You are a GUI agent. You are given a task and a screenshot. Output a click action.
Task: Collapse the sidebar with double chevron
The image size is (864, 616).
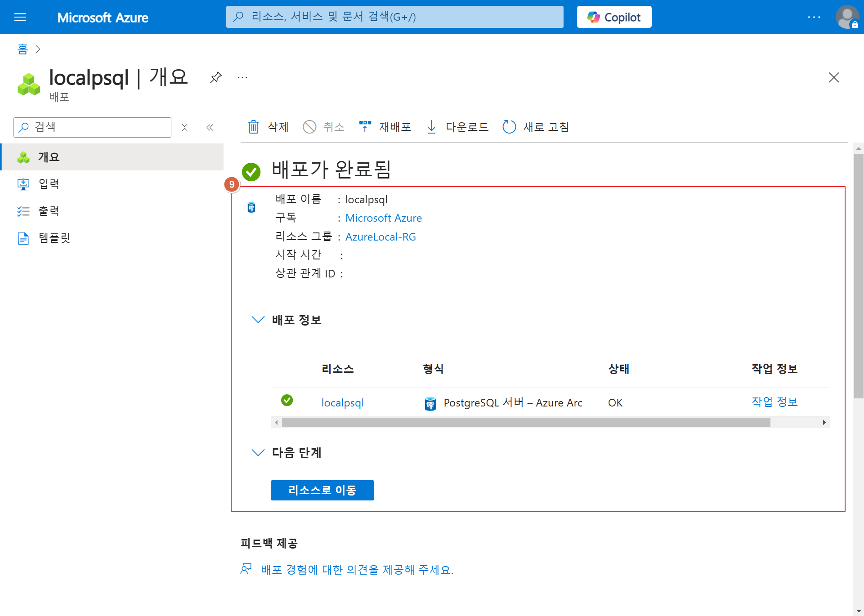pos(210,128)
